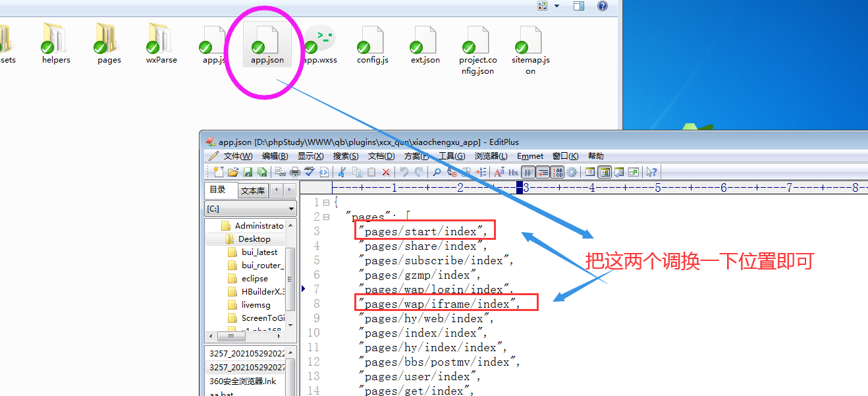Open the Preferences gear icon
The height and width of the screenshot is (396, 868).
coord(572,172)
